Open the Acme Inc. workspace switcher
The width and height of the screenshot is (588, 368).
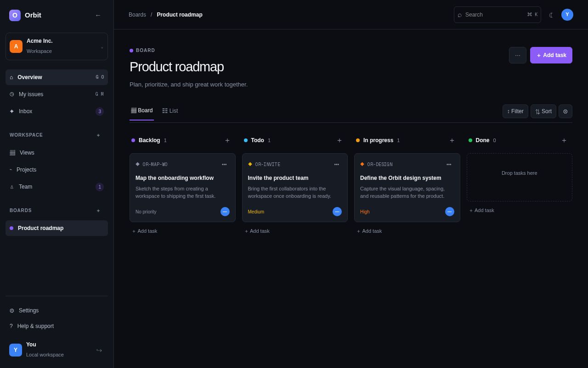click(x=57, y=46)
